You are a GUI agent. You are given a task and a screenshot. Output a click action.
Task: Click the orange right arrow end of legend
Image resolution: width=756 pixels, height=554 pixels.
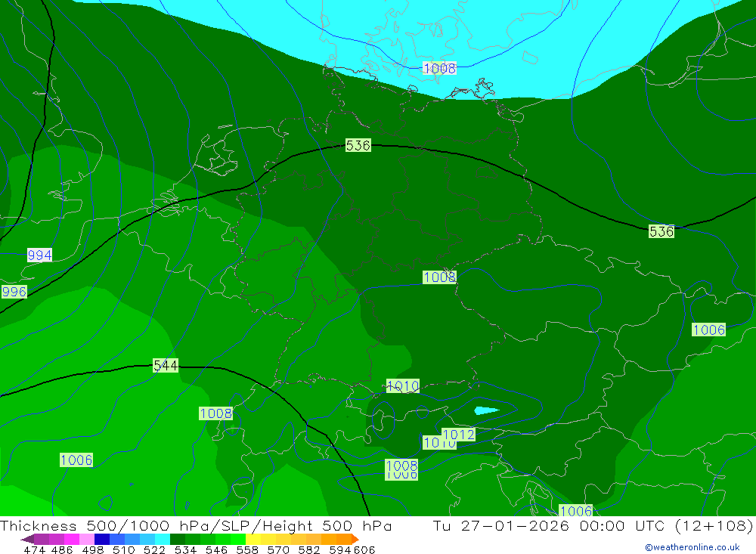coord(355,539)
